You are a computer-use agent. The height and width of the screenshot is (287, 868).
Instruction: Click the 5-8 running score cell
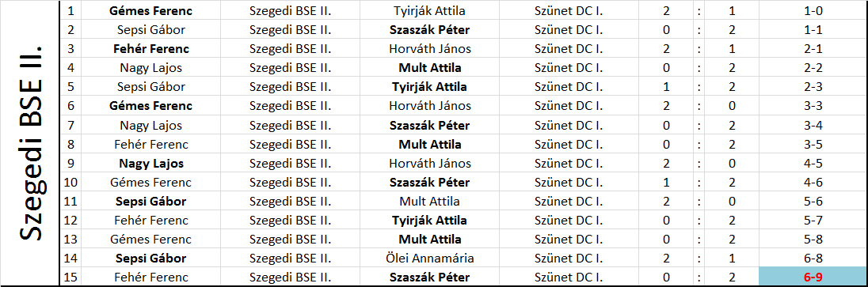pyautogui.click(x=813, y=240)
